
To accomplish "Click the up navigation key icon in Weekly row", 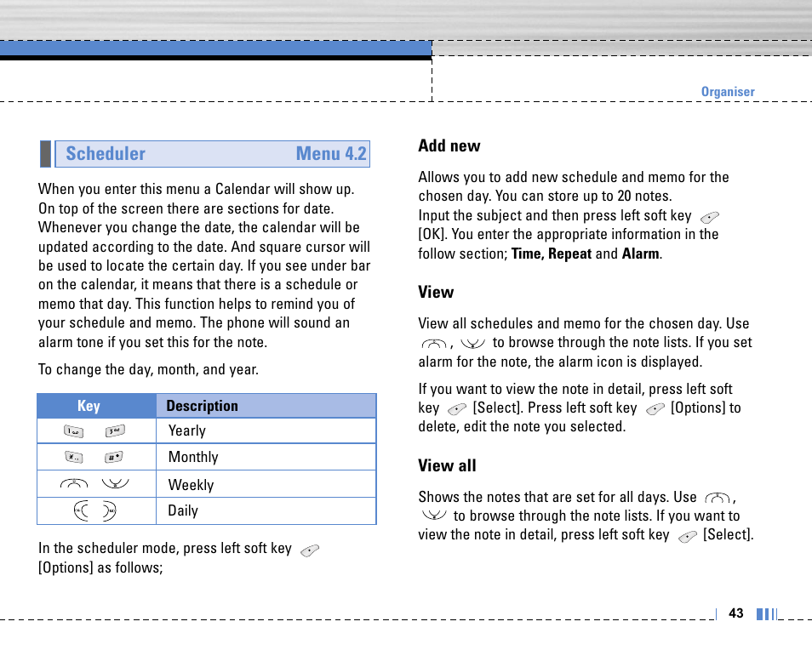I will [x=74, y=484].
